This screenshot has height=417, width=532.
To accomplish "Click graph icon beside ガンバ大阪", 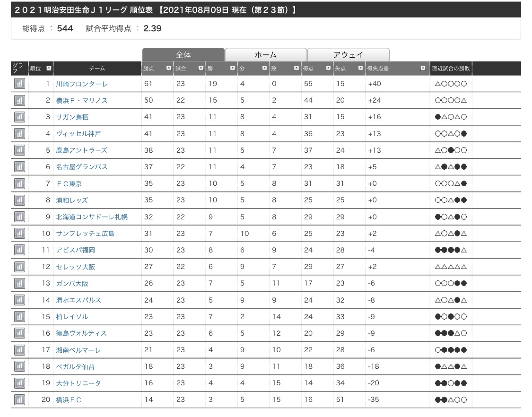I will coord(19,283).
